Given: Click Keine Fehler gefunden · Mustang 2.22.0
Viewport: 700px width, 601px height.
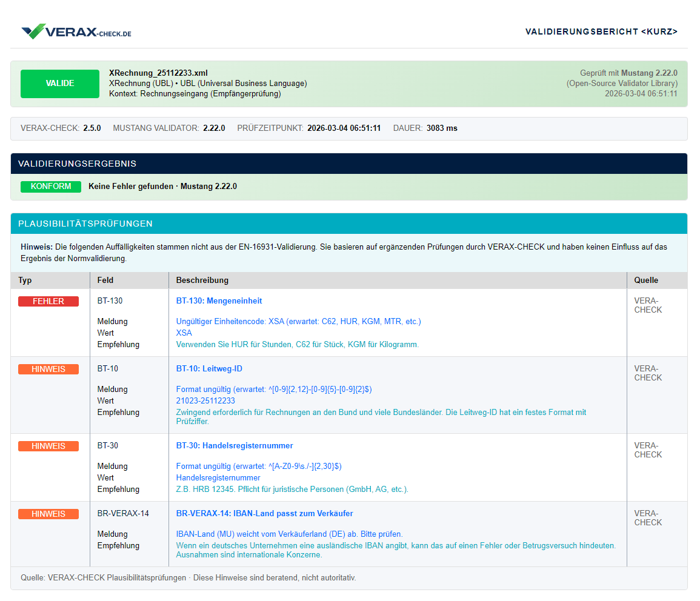Looking at the screenshot, I should (162, 186).
